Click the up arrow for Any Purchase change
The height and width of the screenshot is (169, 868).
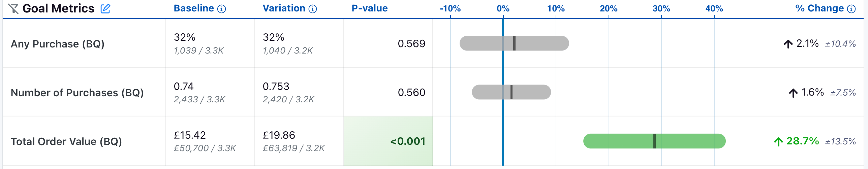click(x=788, y=44)
